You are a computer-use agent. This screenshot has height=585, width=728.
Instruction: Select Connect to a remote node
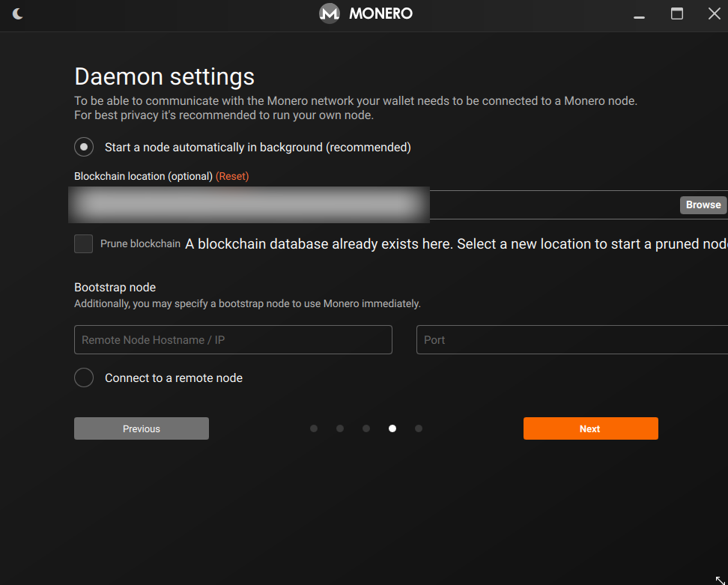84,378
